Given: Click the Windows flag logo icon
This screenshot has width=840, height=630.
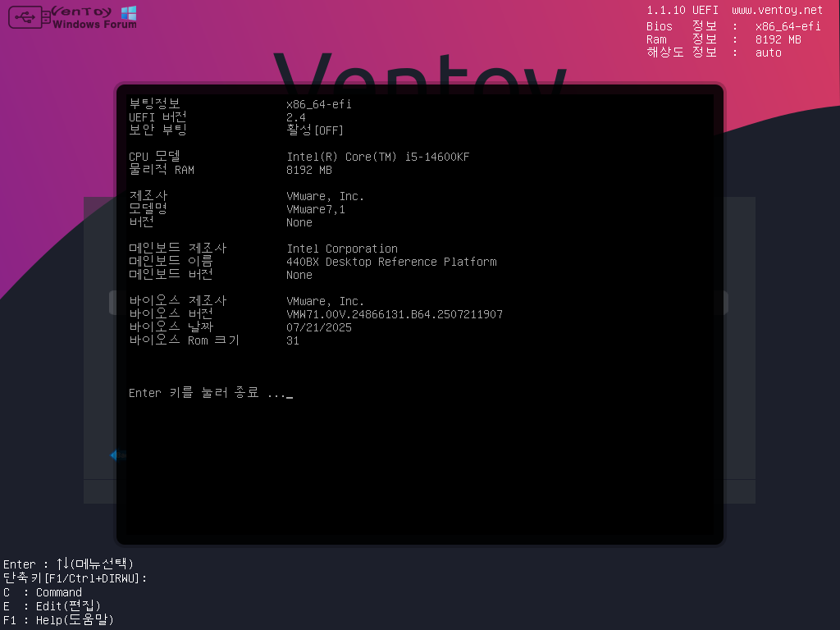Looking at the screenshot, I should (129, 13).
